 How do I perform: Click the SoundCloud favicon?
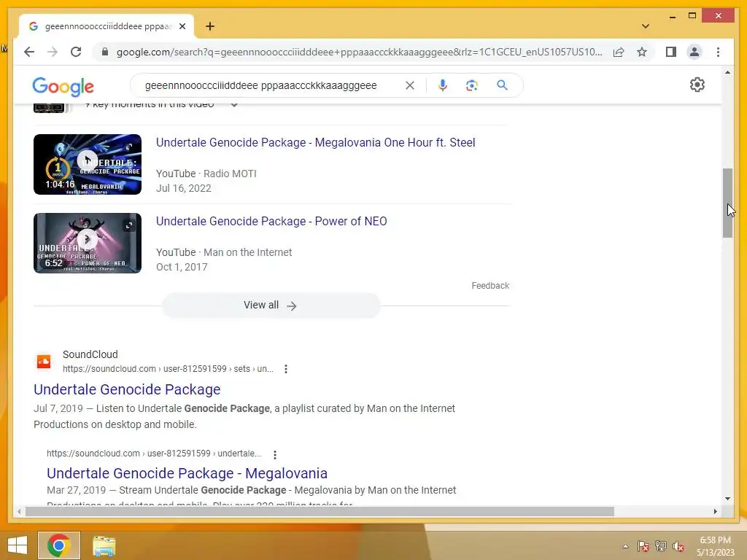pyautogui.click(x=44, y=362)
